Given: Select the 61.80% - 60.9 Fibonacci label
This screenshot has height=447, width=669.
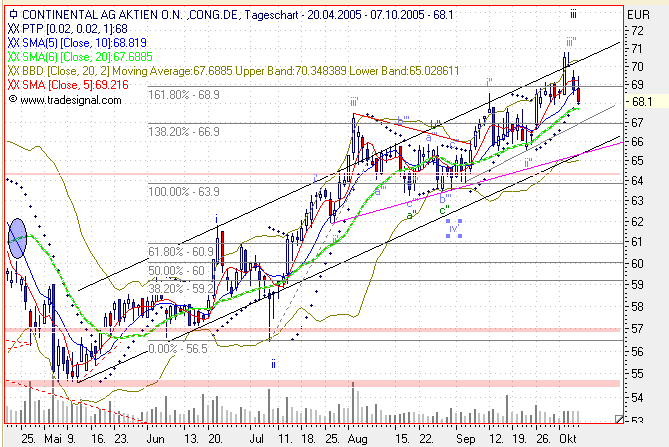Looking at the screenshot, I should point(181,252).
